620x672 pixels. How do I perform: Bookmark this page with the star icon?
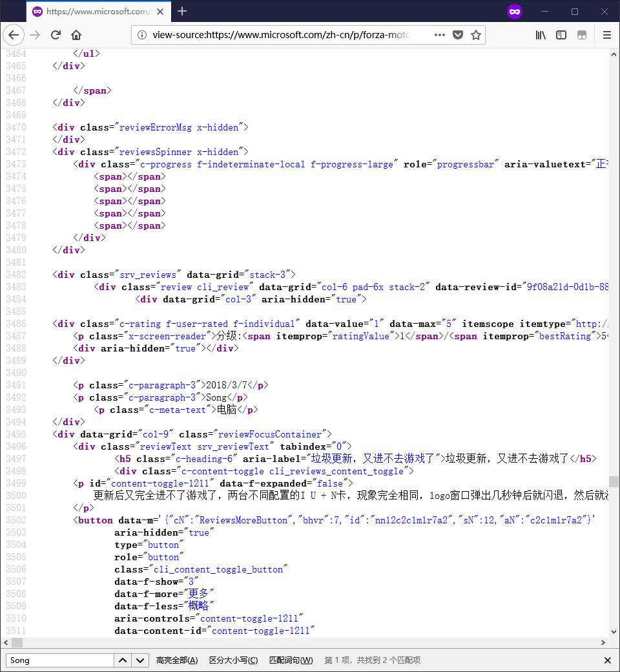[475, 35]
